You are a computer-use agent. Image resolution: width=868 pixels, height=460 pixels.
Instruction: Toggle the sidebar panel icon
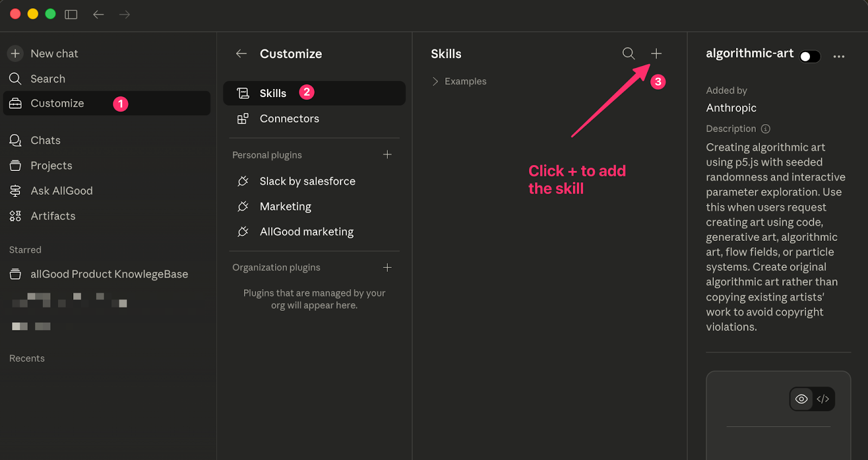click(71, 15)
